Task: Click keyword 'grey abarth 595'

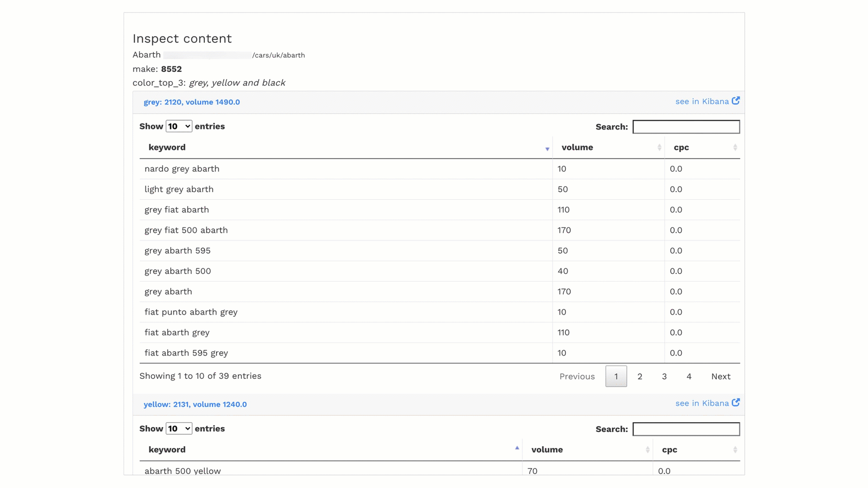Action: click(177, 251)
